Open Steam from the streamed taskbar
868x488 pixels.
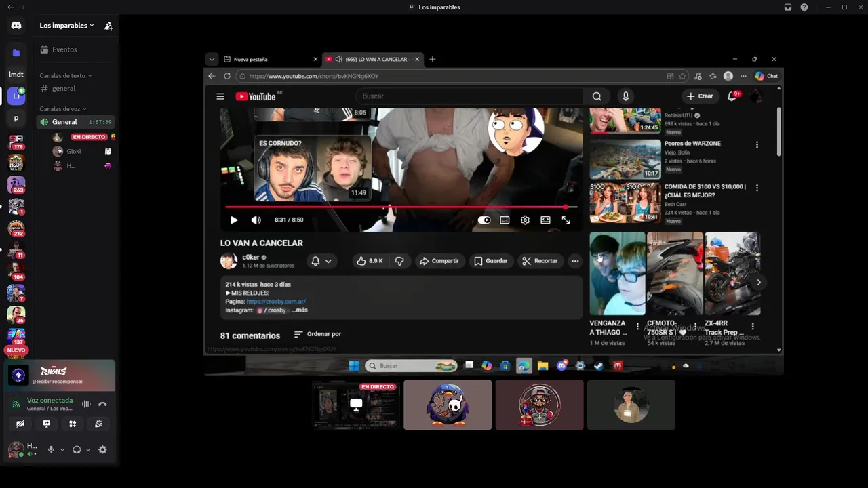tap(599, 366)
